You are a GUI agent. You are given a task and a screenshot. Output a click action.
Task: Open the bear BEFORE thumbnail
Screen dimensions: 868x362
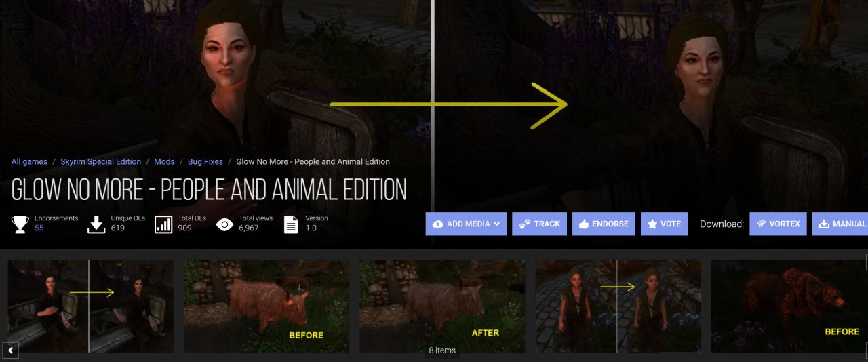point(789,306)
